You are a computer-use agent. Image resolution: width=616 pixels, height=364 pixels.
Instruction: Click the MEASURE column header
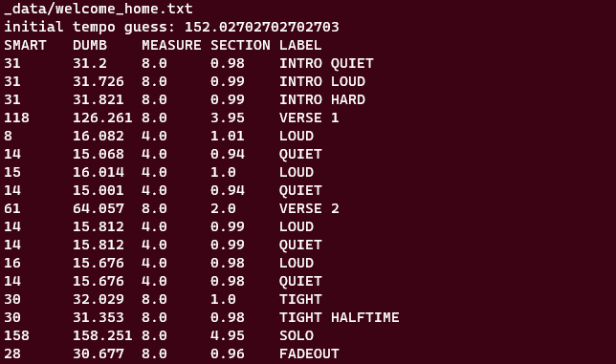tap(171, 45)
